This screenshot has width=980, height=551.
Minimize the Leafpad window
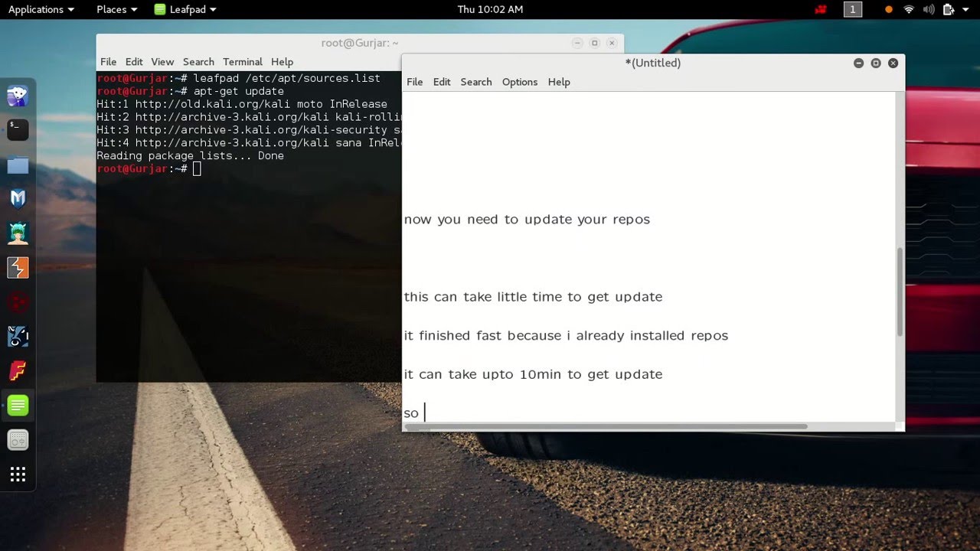tap(858, 64)
